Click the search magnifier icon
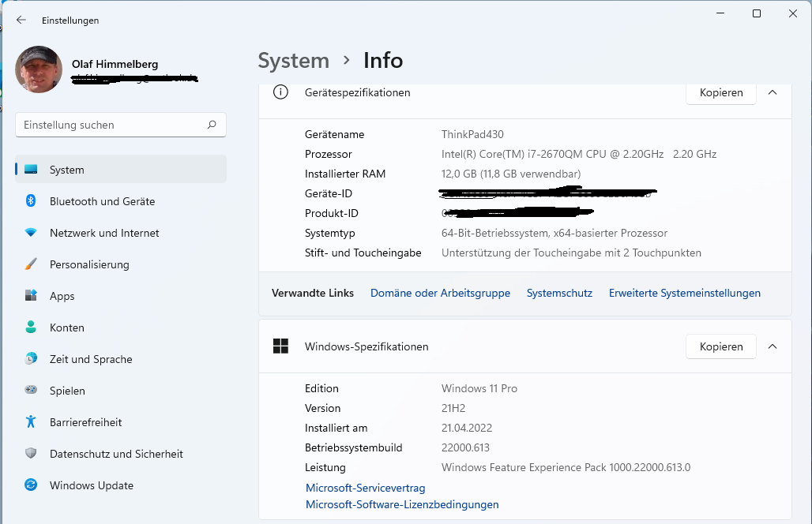 pyautogui.click(x=211, y=125)
